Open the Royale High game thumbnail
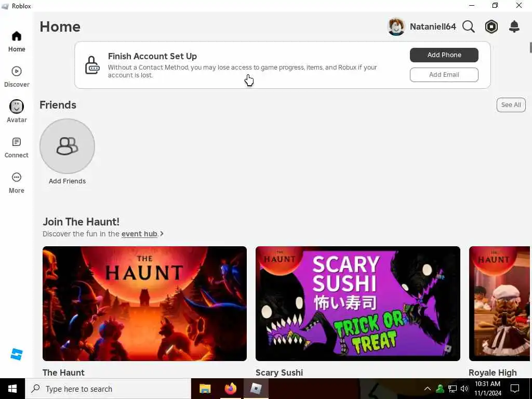This screenshot has width=532, height=399. (x=499, y=303)
